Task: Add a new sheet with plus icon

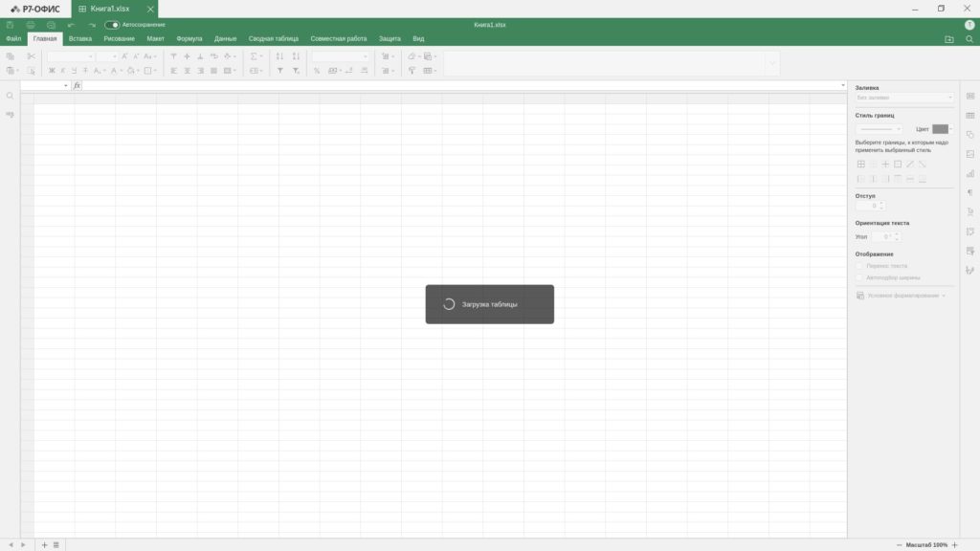Action: coord(44,544)
